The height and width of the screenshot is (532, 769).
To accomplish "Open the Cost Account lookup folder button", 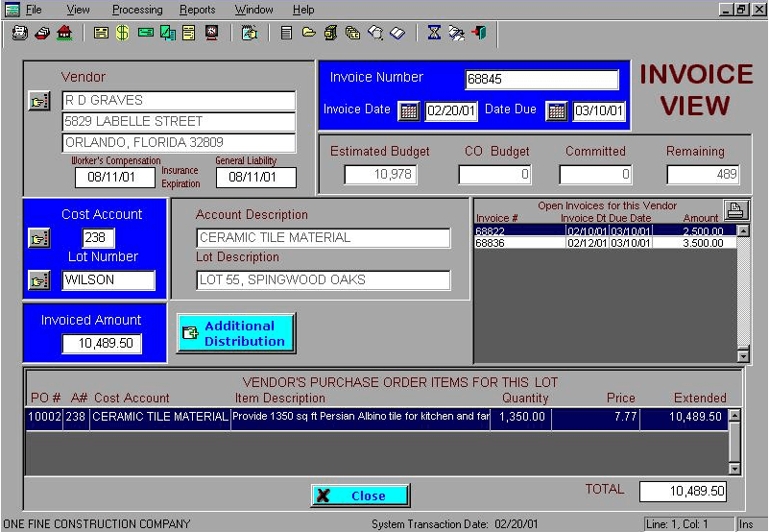I will coord(39,238).
